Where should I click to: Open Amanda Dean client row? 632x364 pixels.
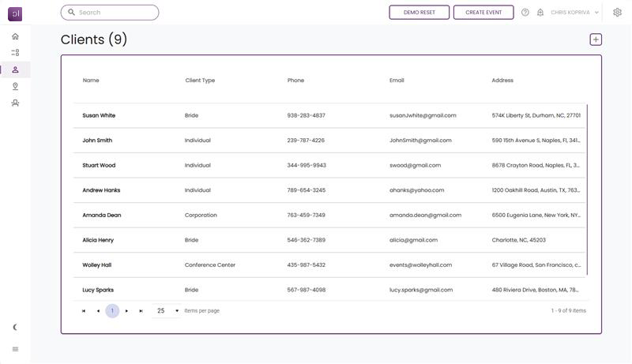[329, 216]
